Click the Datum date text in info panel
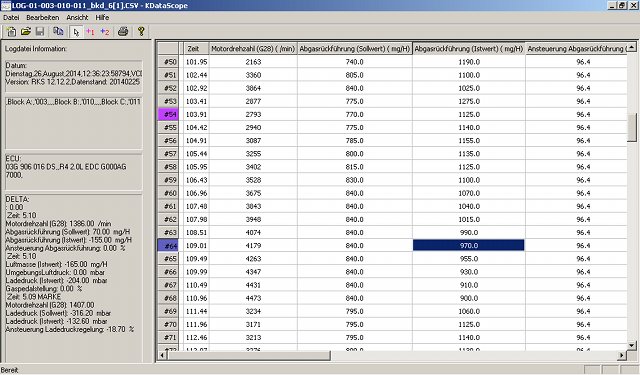Image resolution: width=640 pixels, height=375 pixels. point(73,73)
